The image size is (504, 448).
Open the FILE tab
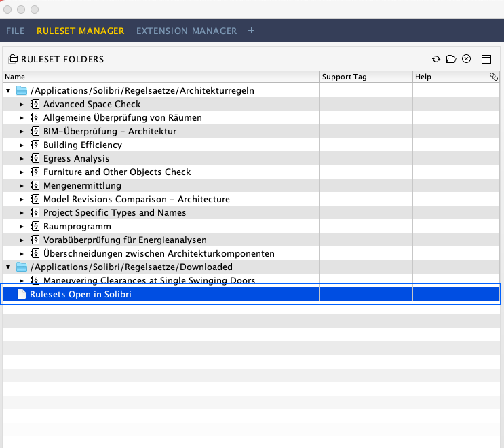(16, 31)
